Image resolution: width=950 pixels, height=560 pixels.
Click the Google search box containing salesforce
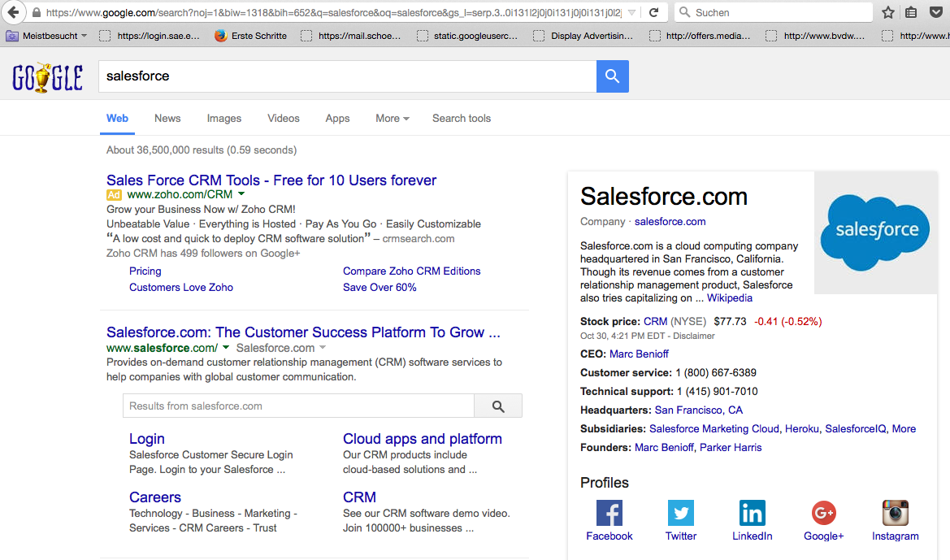click(347, 76)
